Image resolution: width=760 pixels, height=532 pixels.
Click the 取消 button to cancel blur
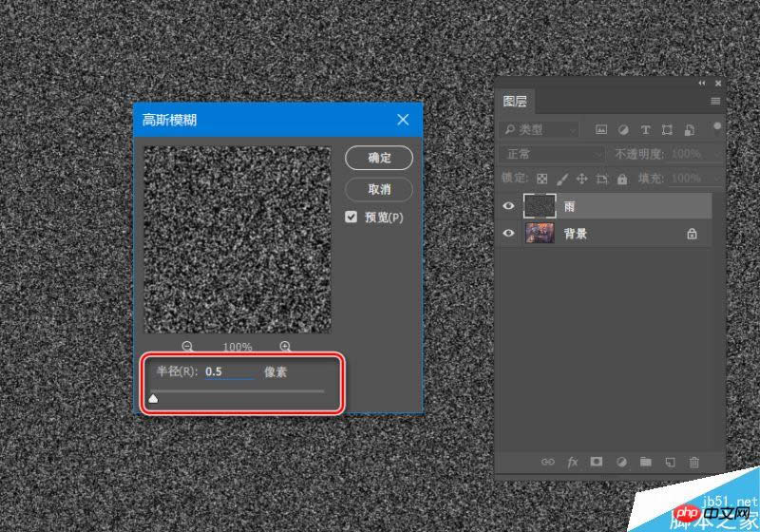tap(379, 189)
